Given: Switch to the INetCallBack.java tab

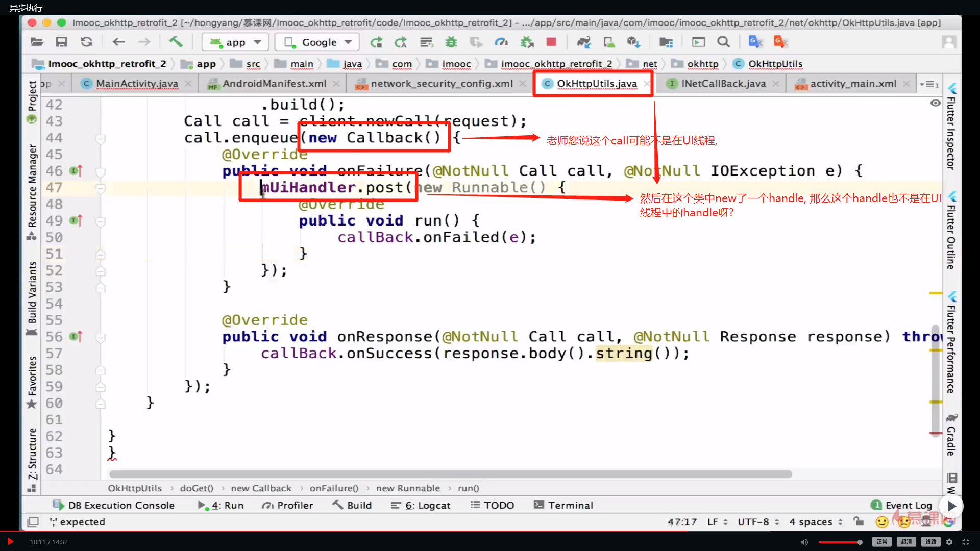Looking at the screenshot, I should pyautogui.click(x=723, y=84).
